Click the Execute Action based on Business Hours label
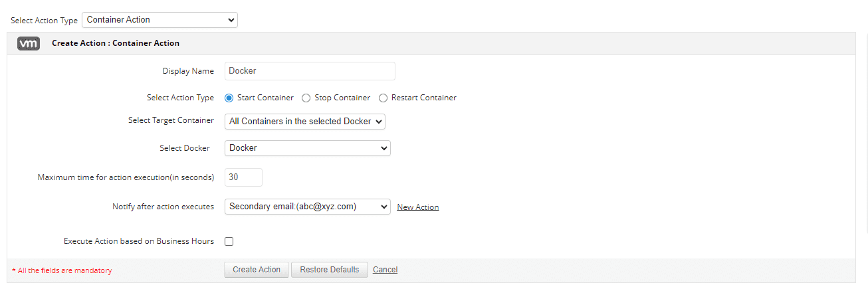Screen dimensions: 868x287 click(139, 241)
